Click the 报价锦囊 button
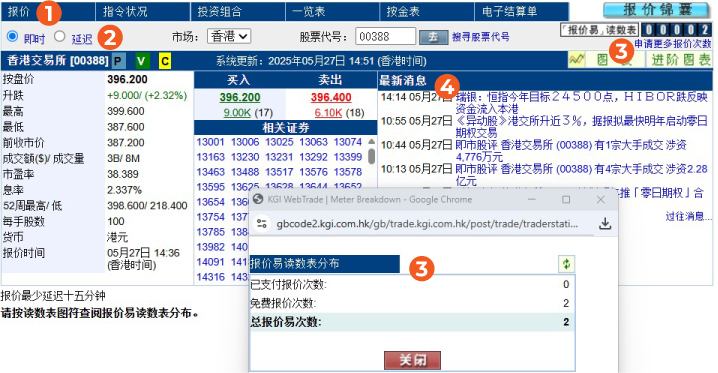 [x=656, y=10]
